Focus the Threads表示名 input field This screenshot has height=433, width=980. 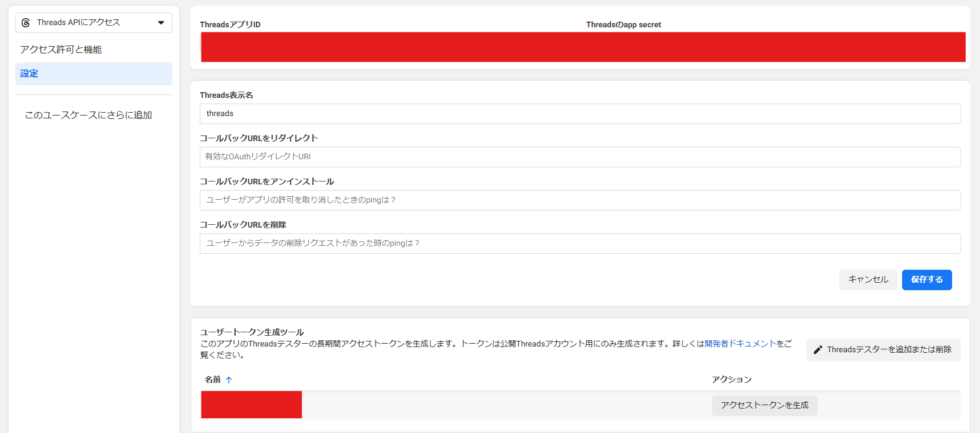(x=580, y=114)
